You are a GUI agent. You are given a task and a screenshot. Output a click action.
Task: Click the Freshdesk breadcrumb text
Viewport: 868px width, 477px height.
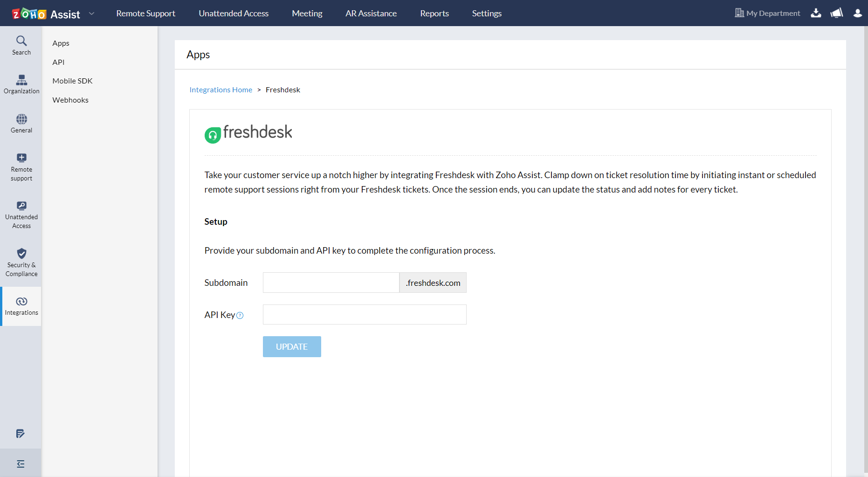click(283, 90)
